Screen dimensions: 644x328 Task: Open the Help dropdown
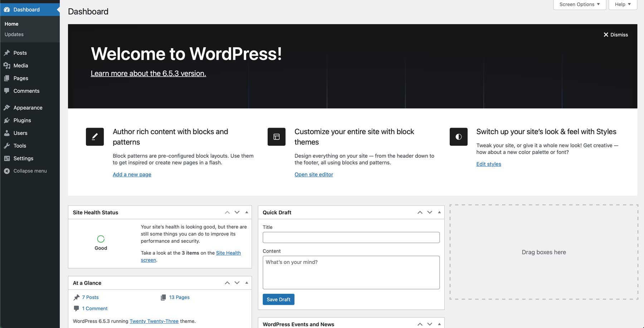pyautogui.click(x=622, y=4)
